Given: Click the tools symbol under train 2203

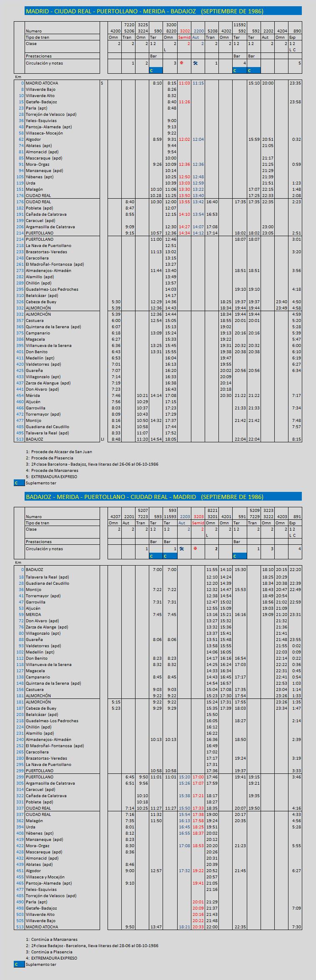Looking at the screenshot, I should [x=181, y=549].
